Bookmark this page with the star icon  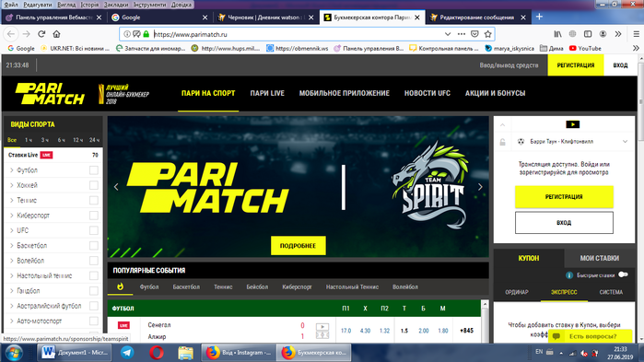487,34
